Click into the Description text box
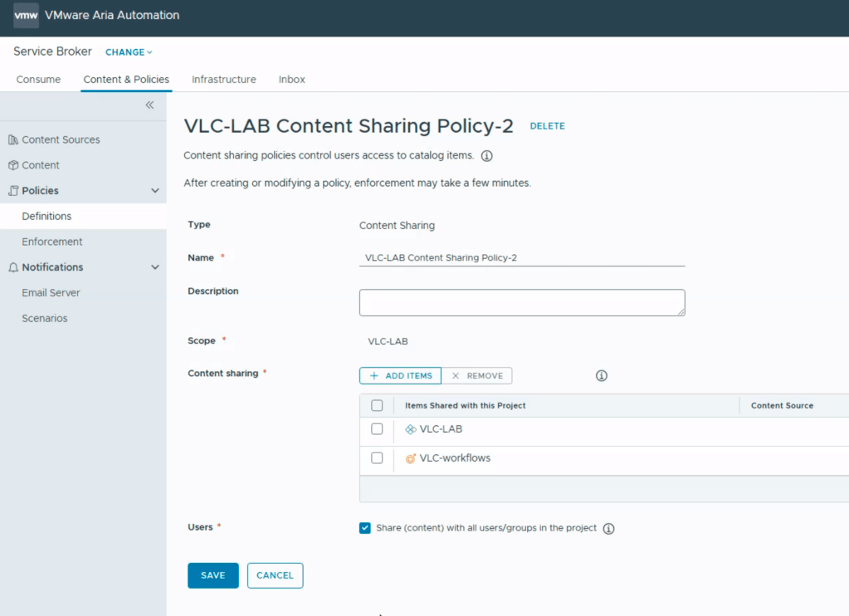This screenshot has height=616, width=849. (x=521, y=302)
